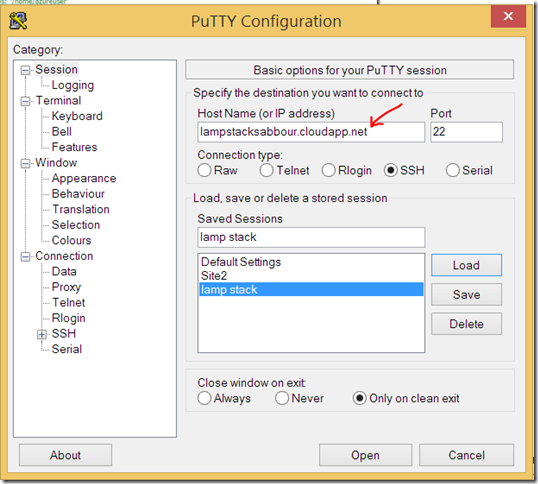Image resolution: width=538 pixels, height=484 pixels.
Task: Open the Selection category
Action: tap(76, 225)
